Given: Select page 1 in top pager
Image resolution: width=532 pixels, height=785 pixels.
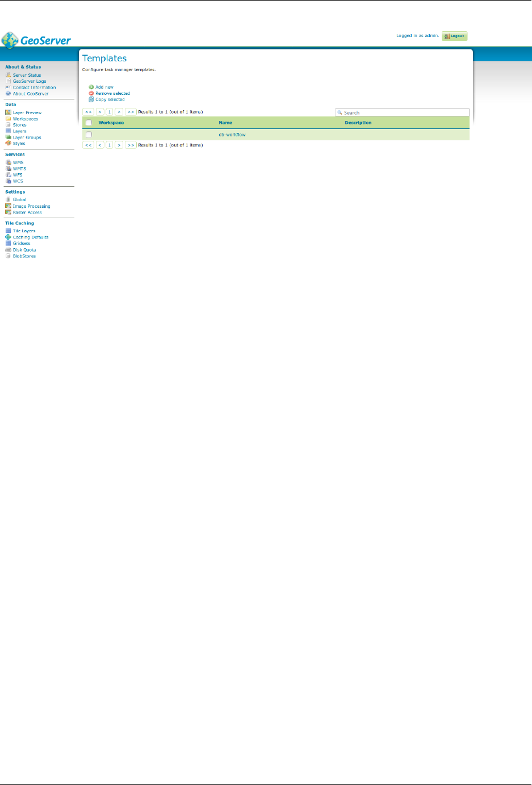Looking at the screenshot, I should (x=110, y=112).
